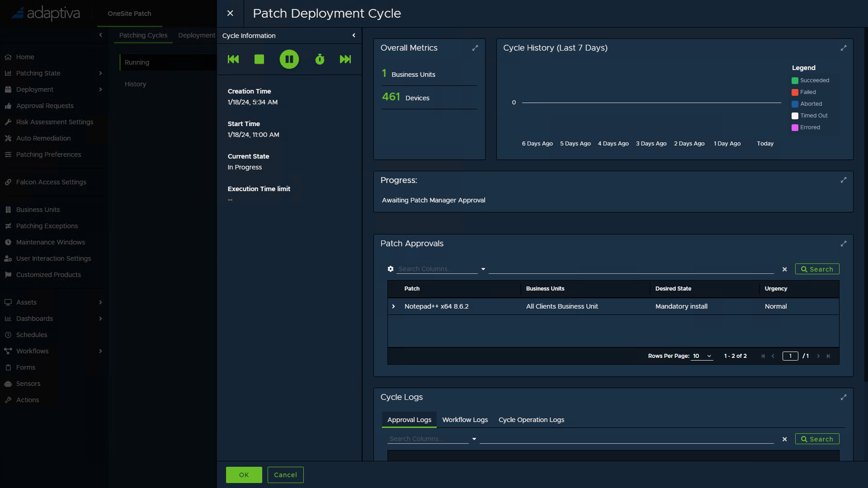Open the Rows Per Page dropdown
The image size is (868, 488).
702,356
